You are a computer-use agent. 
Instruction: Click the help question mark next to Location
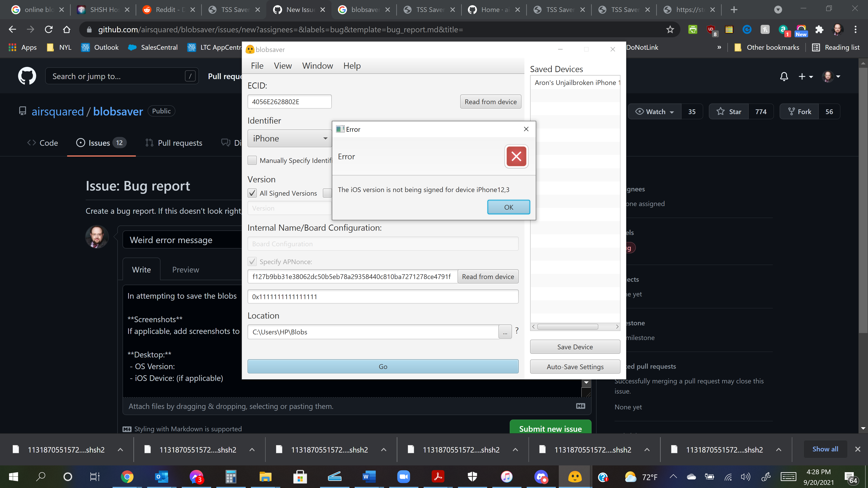517,330
